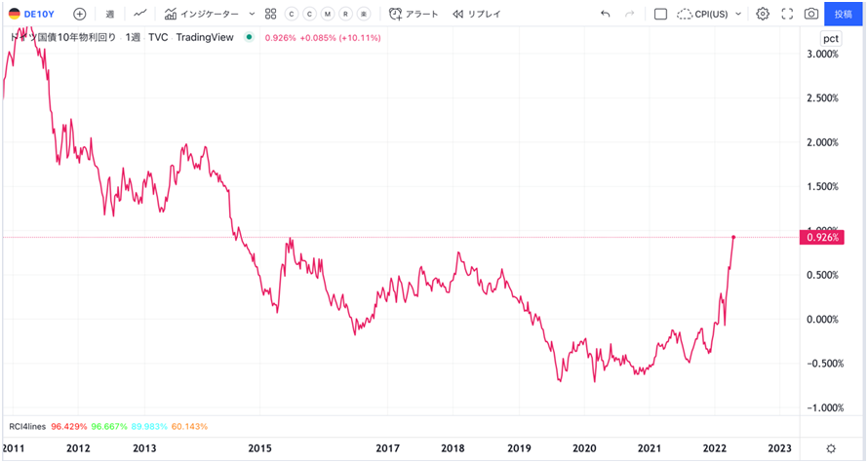
Task: Take a chart snapshot with camera icon
Action: pos(811,14)
